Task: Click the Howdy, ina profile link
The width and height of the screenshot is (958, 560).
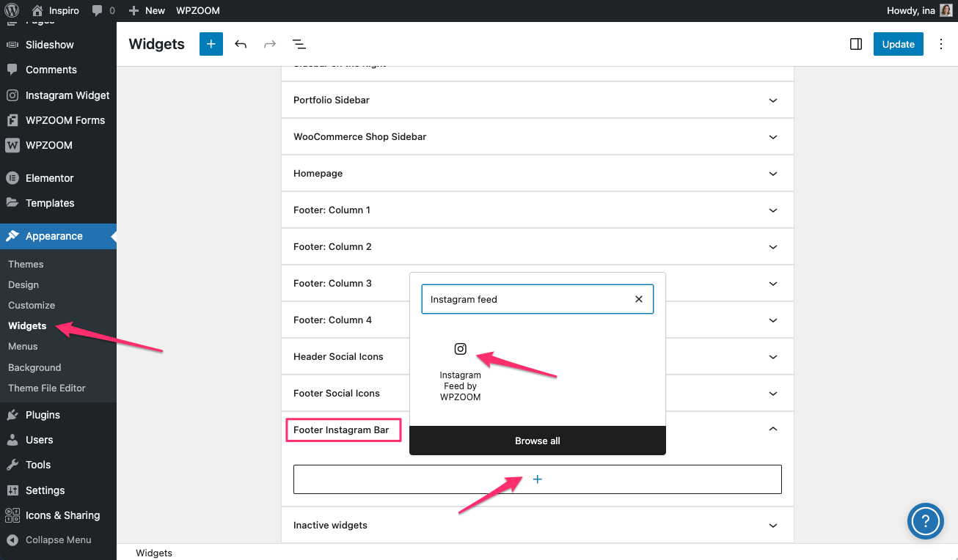Action: click(x=920, y=10)
